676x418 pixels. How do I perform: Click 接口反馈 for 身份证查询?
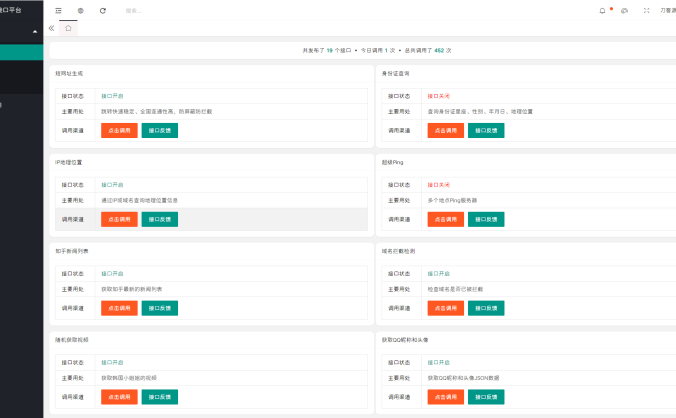pos(486,130)
